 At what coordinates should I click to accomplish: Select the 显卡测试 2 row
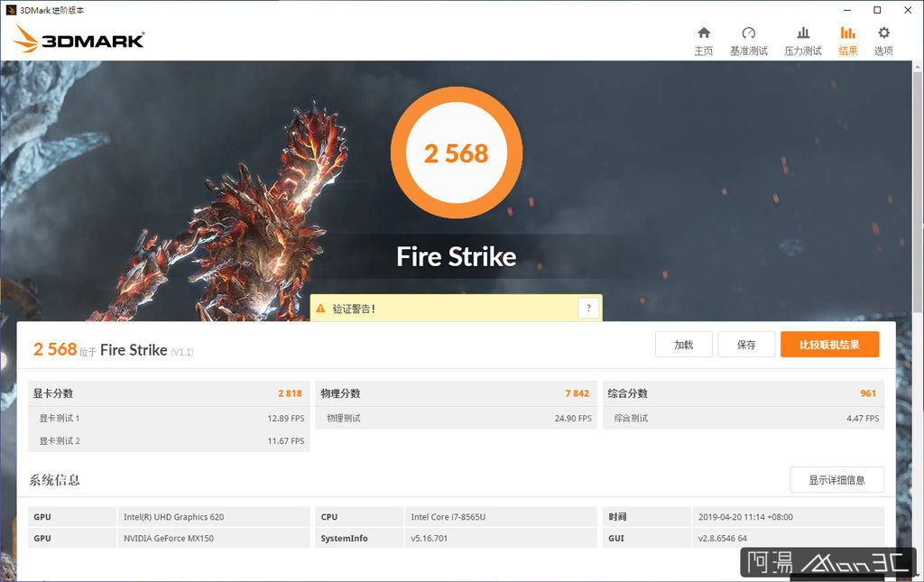click(169, 440)
